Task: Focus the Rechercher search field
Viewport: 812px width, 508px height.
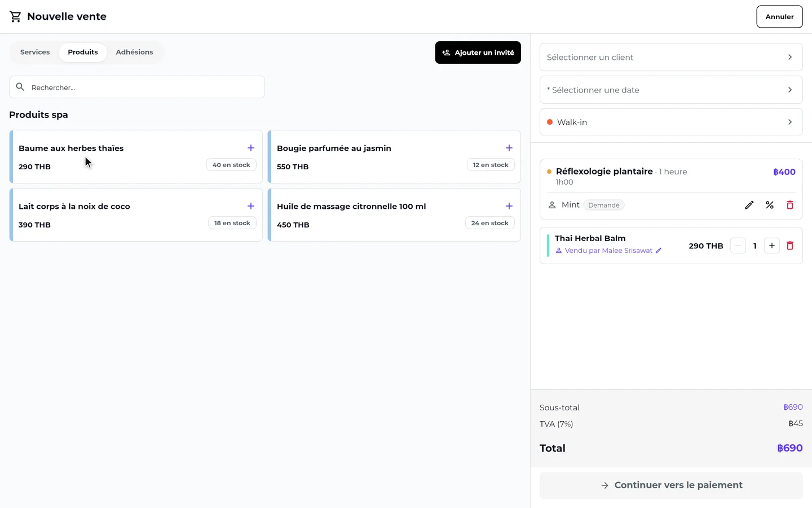Action: click(137, 87)
